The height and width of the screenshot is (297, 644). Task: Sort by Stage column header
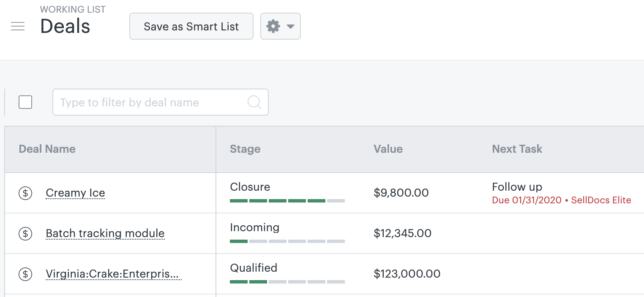coord(245,149)
